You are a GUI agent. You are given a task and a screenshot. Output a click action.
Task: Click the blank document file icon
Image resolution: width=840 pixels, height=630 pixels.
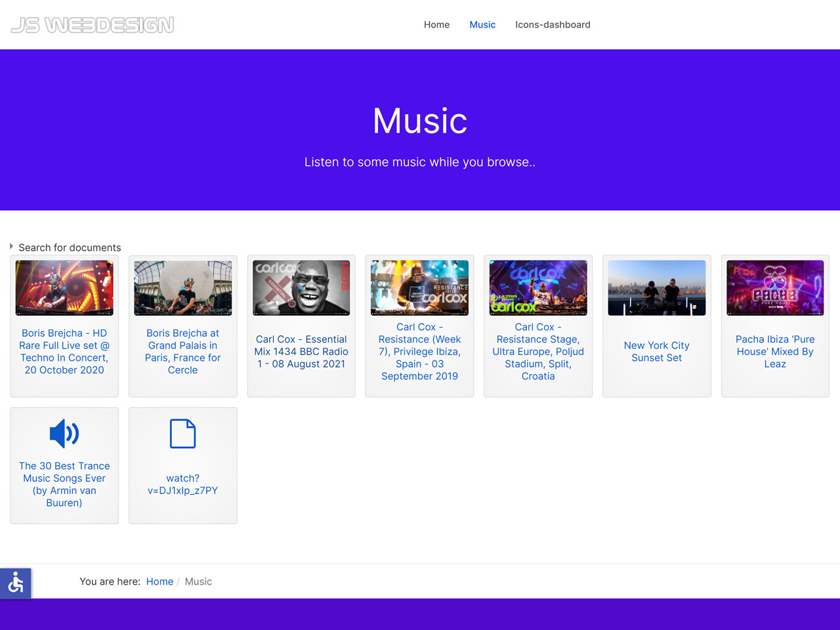(x=182, y=434)
